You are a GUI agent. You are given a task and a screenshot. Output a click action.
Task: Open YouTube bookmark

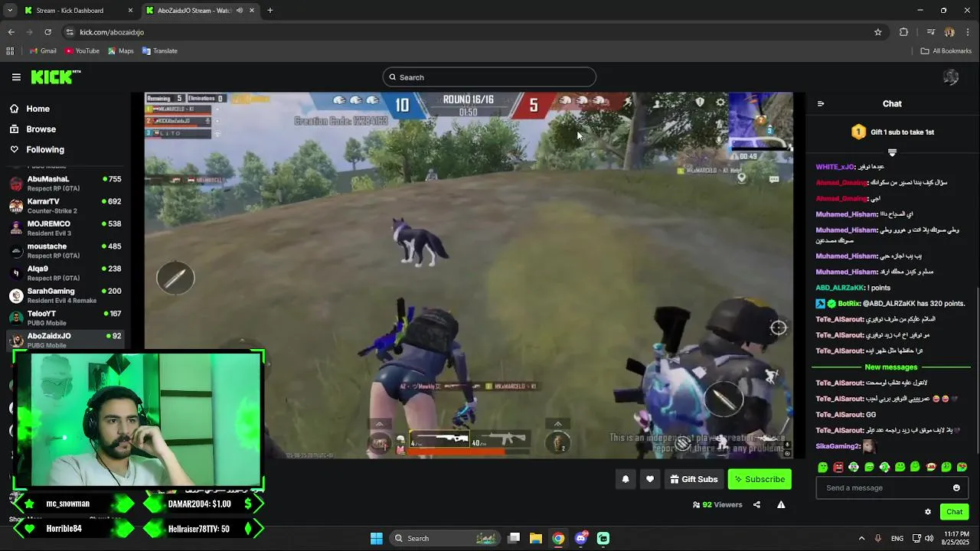point(82,51)
